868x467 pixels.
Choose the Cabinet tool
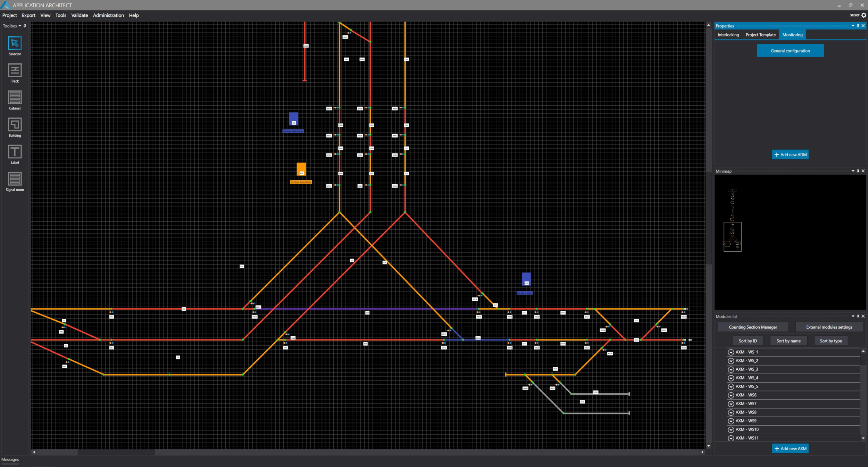[15, 98]
